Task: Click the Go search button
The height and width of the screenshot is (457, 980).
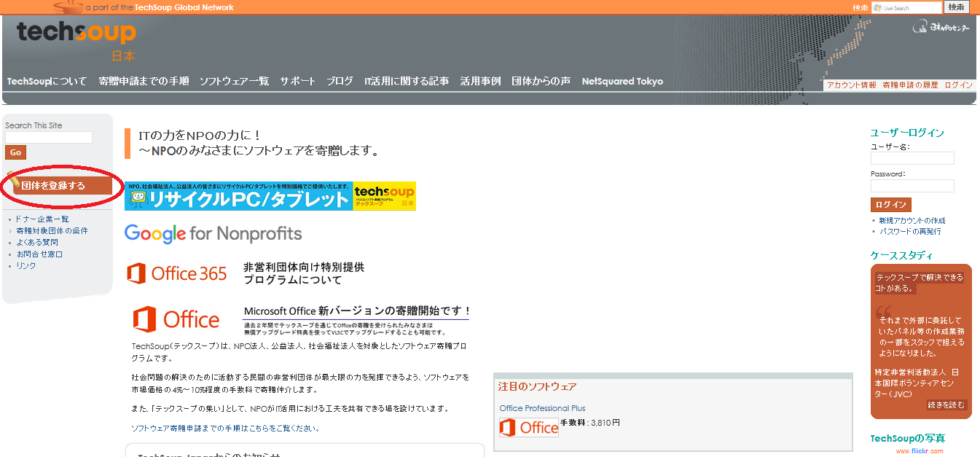Action: point(15,152)
